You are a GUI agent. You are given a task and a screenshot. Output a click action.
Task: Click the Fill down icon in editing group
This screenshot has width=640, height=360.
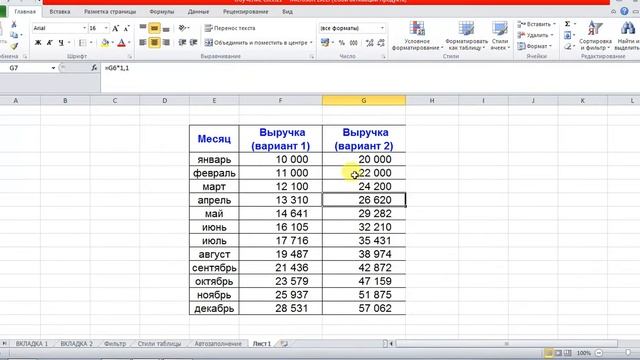(567, 36)
